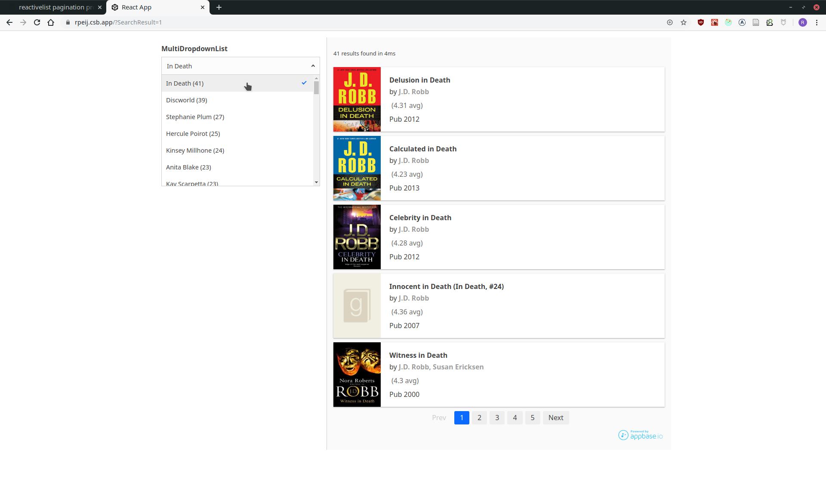Screen dimensions: 826x504
Task: Pick Hercule Poirot (25) in dropdown
Action: point(237,134)
